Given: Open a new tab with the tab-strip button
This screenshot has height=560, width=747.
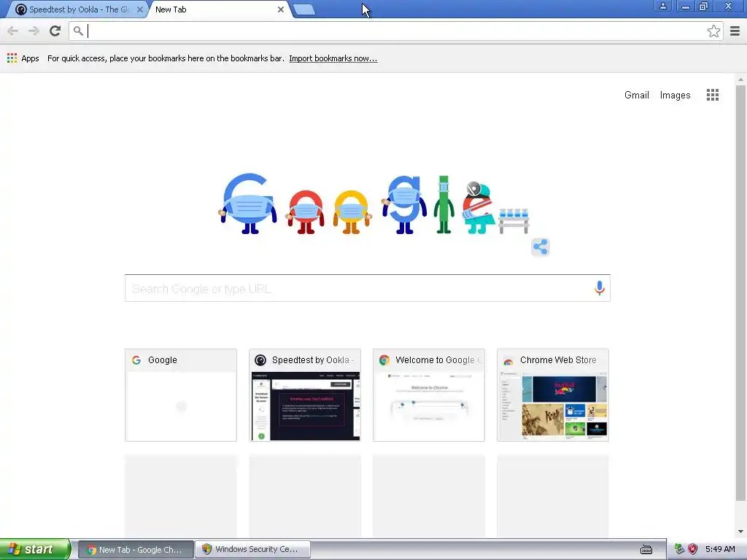Looking at the screenshot, I should (304, 9).
